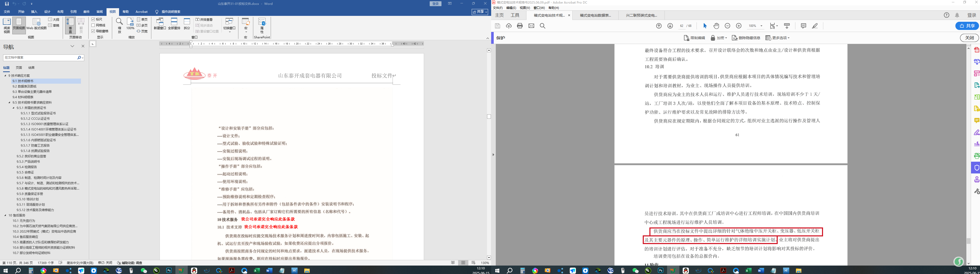The image size is (980, 274).
Task: Click the navigation pane search magnifier
Action: 79,57
